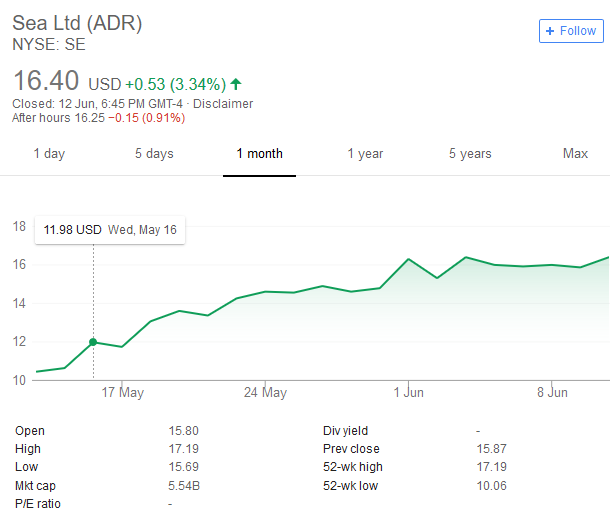This screenshot has height=521, width=610.
Task: Click the 11.98 USD chart tooltip
Action: tap(110, 230)
